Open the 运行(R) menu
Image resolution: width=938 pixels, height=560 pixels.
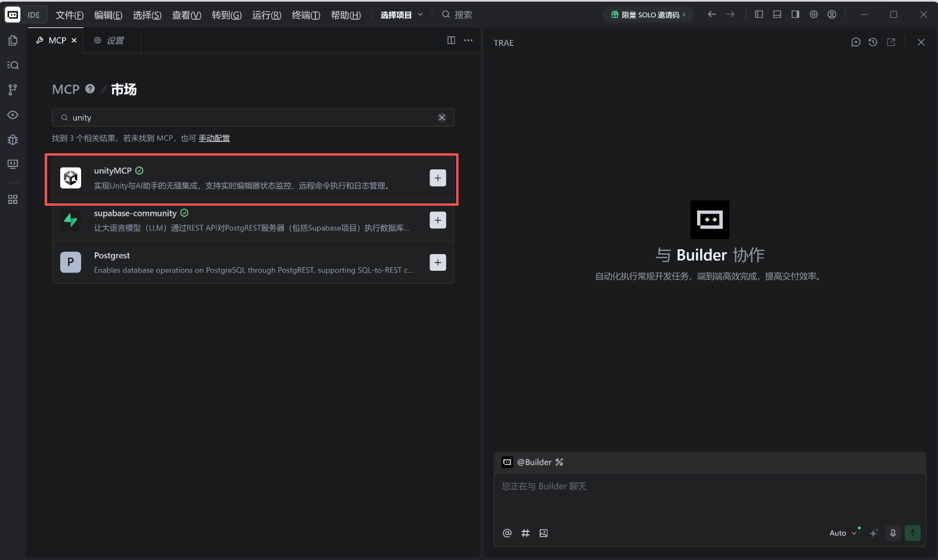(267, 15)
